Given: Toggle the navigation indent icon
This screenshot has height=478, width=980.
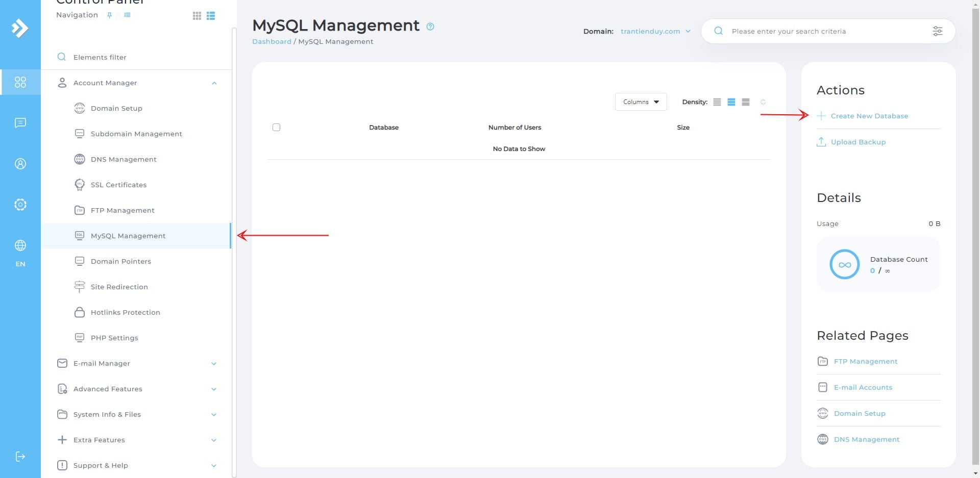Looking at the screenshot, I should point(127,15).
